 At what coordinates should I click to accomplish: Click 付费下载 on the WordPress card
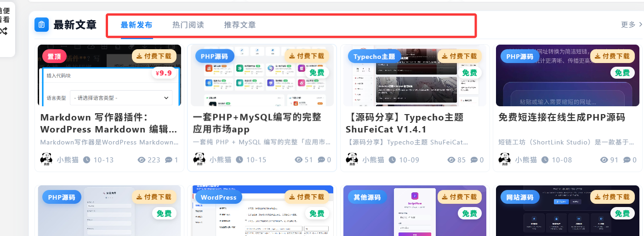(x=306, y=197)
